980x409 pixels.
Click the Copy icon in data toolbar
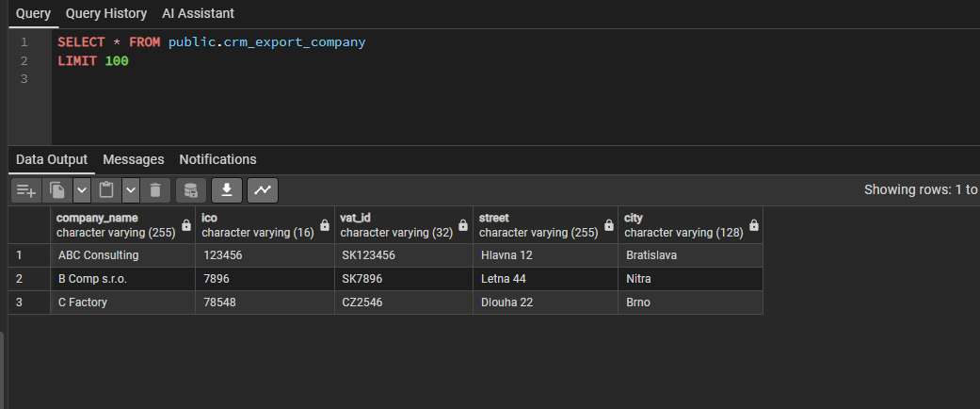point(57,190)
